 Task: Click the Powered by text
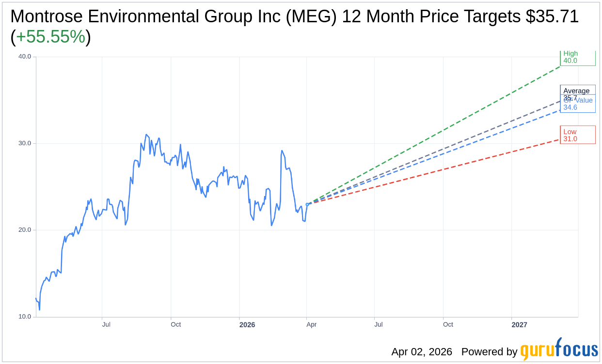pos(489,352)
